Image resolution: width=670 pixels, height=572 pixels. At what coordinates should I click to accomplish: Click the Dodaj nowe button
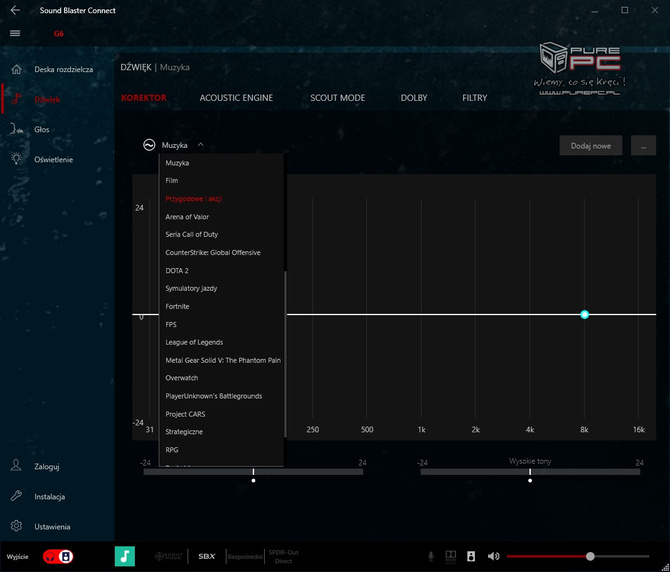pos(591,146)
